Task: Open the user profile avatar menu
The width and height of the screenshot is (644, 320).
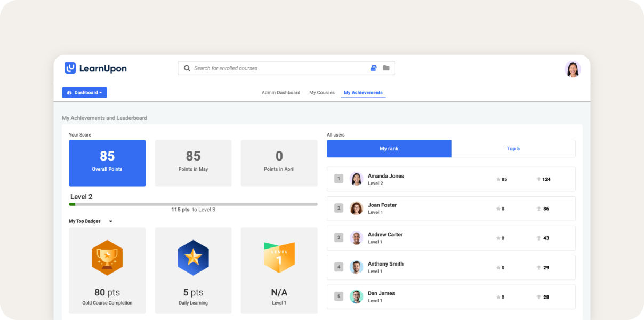Action: [573, 69]
